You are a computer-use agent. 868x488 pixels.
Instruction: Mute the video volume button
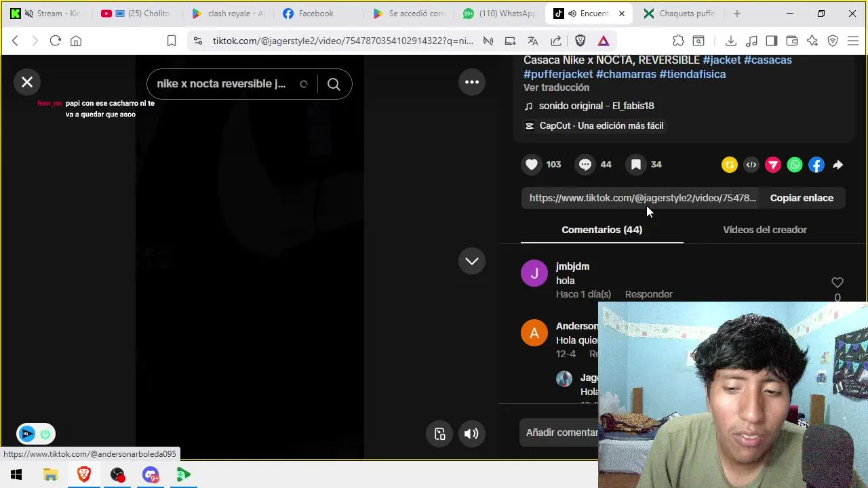[471, 434]
